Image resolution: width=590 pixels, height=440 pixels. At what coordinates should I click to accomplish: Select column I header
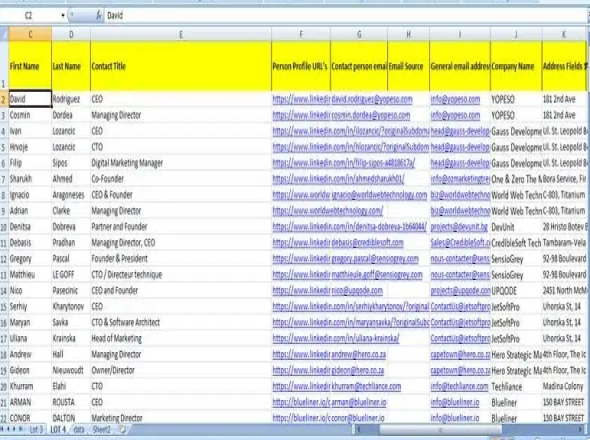coord(460,34)
